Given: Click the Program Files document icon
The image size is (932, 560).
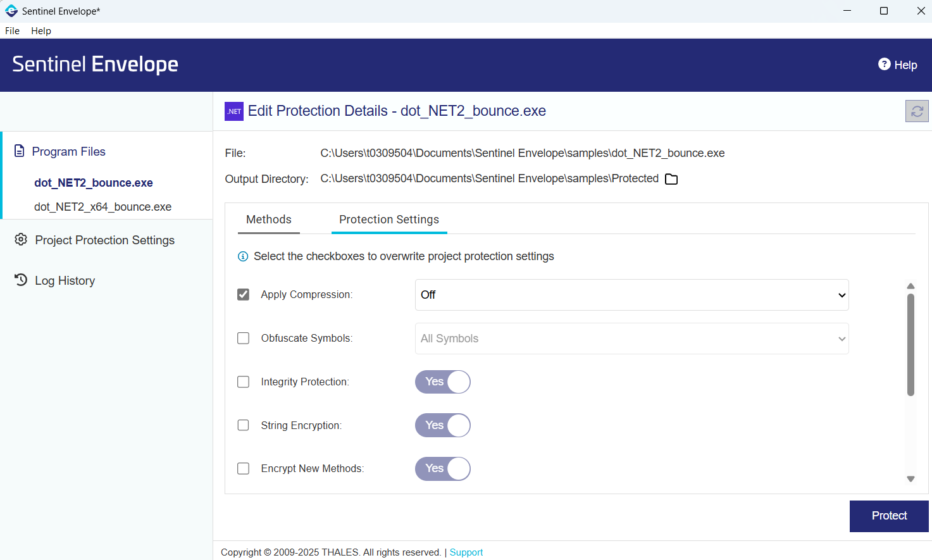Looking at the screenshot, I should (20, 151).
